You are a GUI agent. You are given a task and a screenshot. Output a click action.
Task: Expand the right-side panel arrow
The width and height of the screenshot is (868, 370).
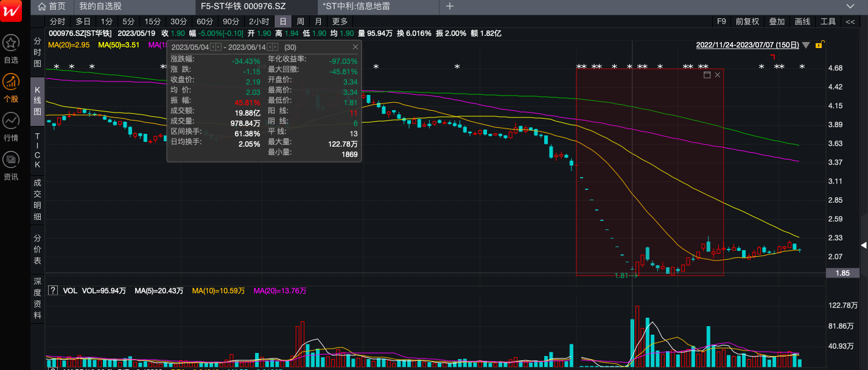[863, 245]
